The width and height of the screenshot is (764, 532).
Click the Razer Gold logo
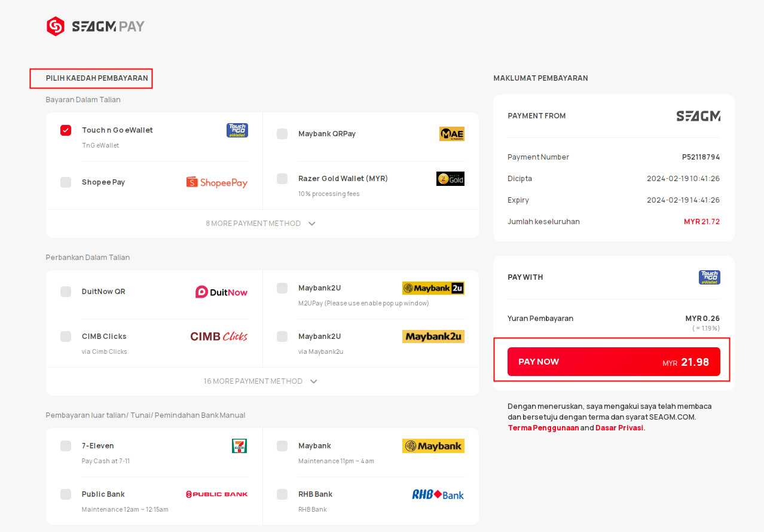point(450,179)
